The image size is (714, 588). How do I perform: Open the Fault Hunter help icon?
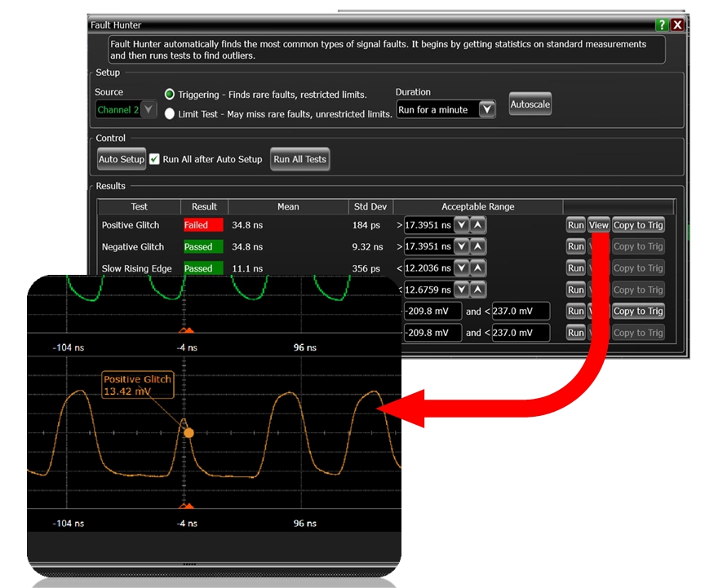click(662, 25)
